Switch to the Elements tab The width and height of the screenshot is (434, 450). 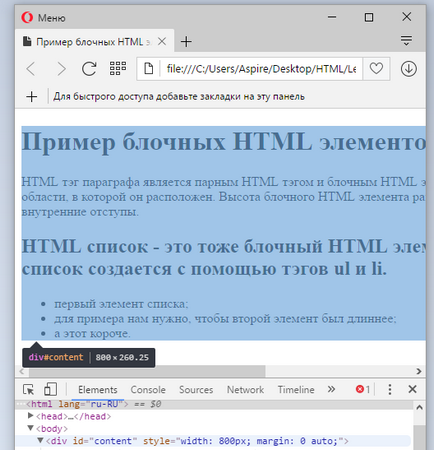(98, 390)
